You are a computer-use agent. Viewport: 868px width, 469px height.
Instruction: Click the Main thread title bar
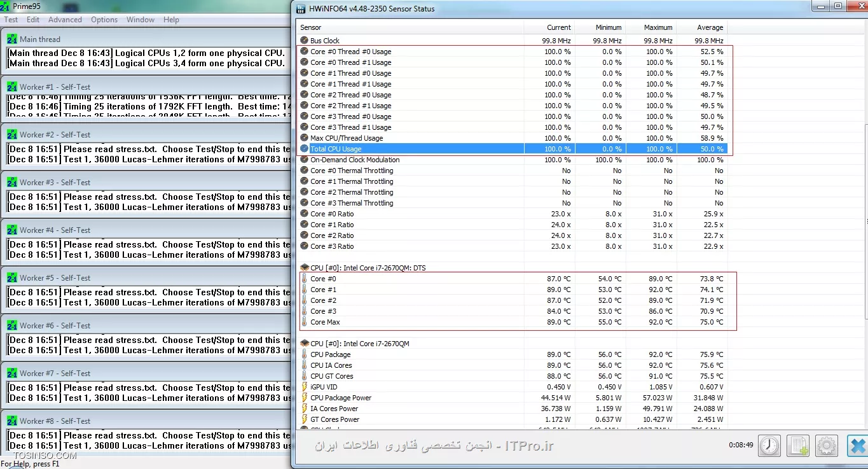(x=146, y=39)
